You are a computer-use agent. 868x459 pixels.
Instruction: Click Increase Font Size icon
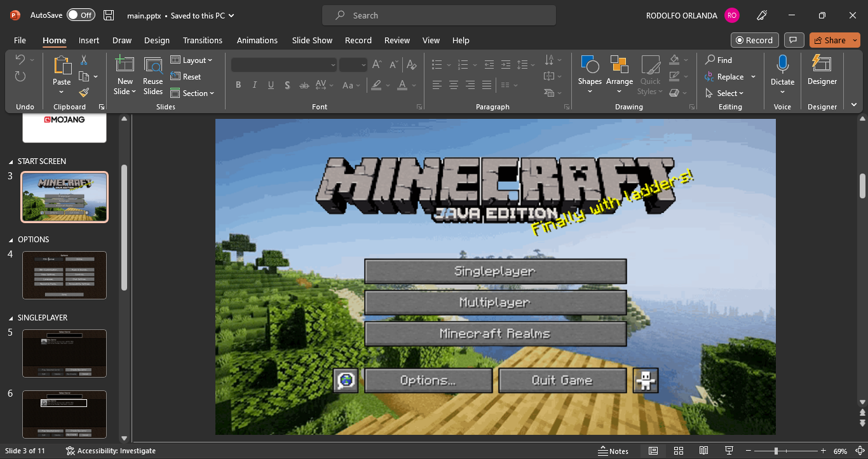pyautogui.click(x=377, y=65)
